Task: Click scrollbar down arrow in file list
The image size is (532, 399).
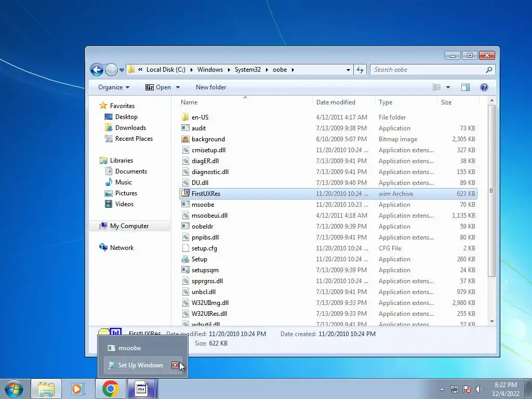Action: click(491, 321)
